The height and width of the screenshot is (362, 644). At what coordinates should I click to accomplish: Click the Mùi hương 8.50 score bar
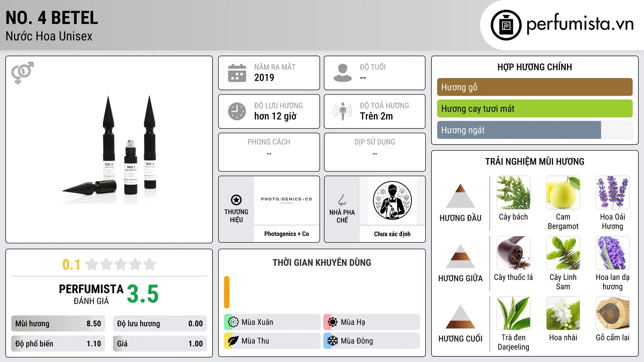tap(58, 324)
